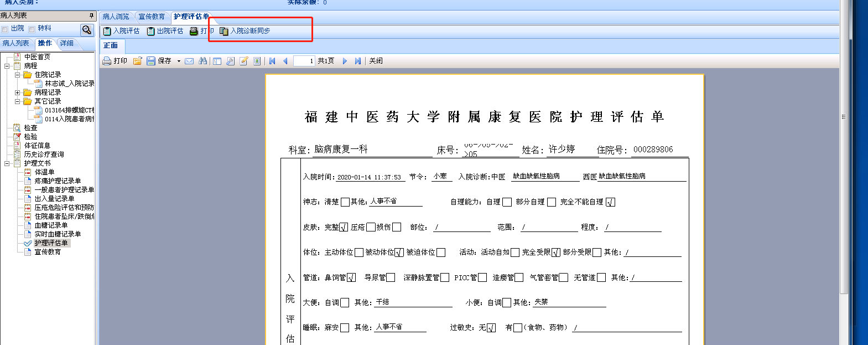The height and width of the screenshot is (345, 868).
Task: Go to previous page arrow
Action: [285, 61]
